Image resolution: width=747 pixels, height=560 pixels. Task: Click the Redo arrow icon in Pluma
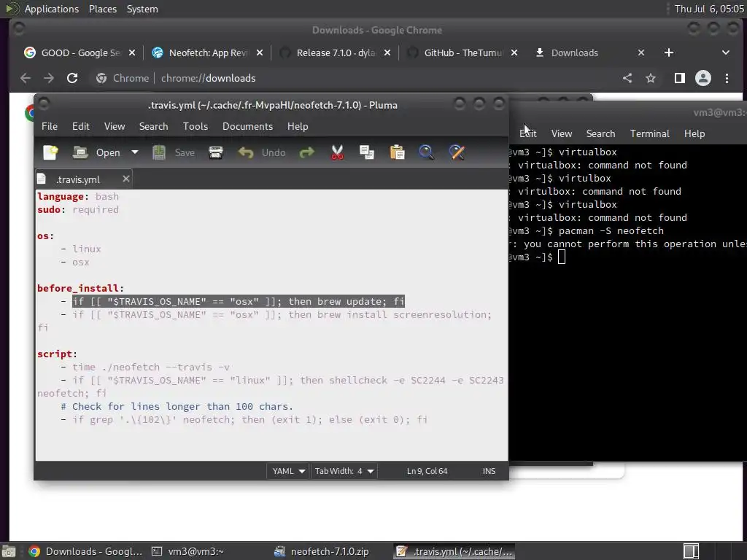click(307, 152)
